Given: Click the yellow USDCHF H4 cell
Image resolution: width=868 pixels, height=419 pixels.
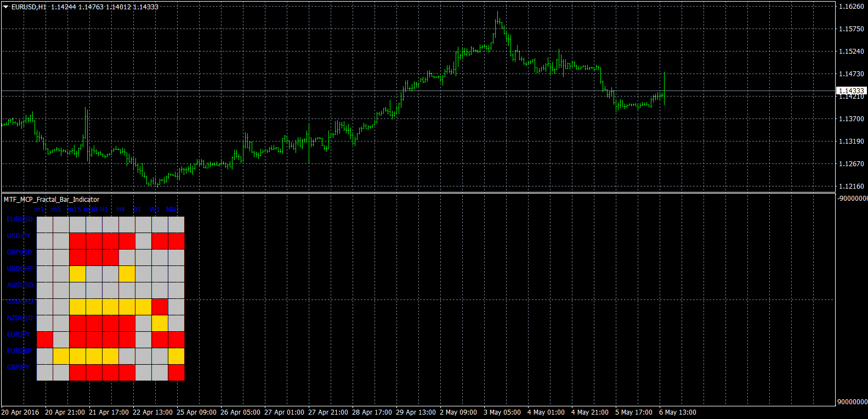Looking at the screenshot, I should tap(127, 274).
